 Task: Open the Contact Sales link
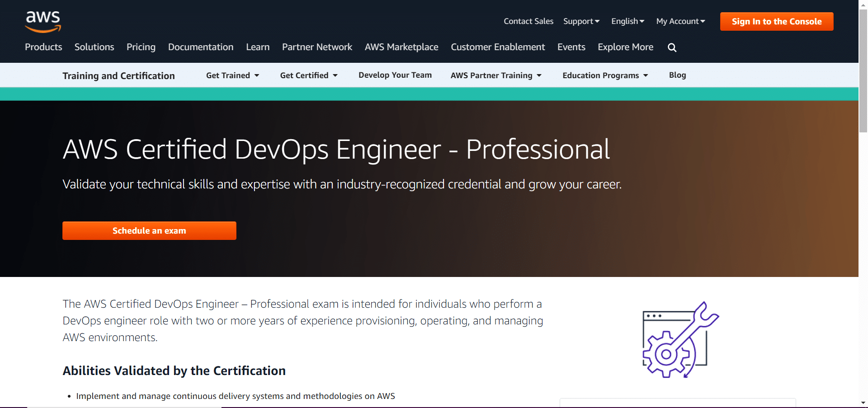[x=528, y=21]
